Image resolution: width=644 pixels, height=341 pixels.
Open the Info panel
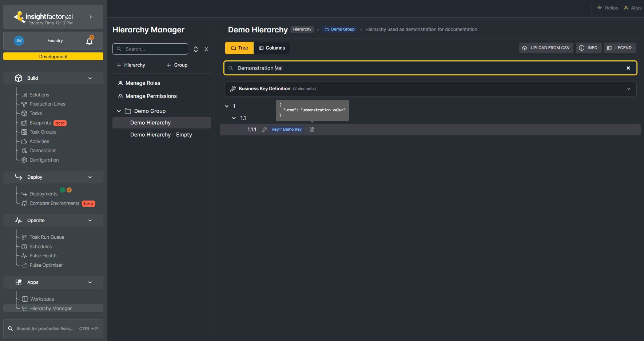click(589, 48)
